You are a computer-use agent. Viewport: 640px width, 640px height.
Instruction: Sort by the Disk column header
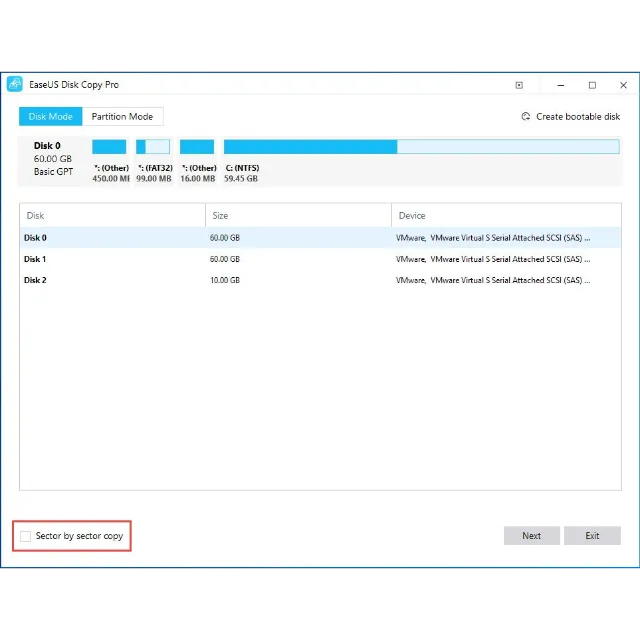(112, 215)
